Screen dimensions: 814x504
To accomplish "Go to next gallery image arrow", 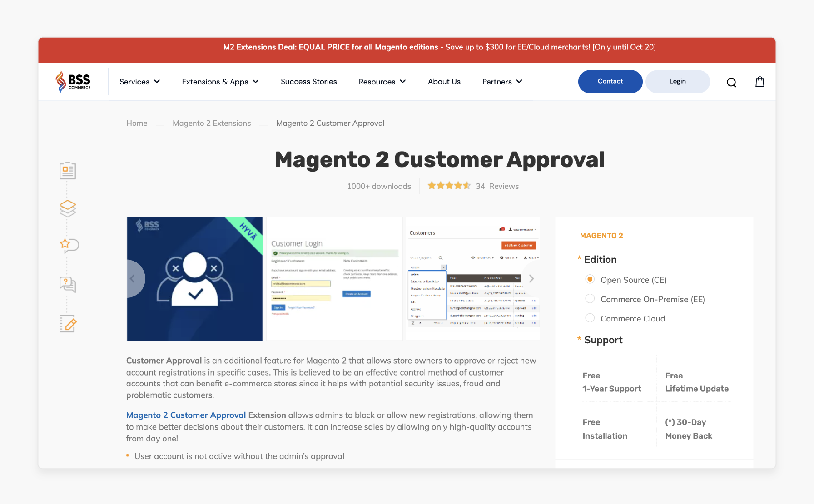I will click(531, 279).
